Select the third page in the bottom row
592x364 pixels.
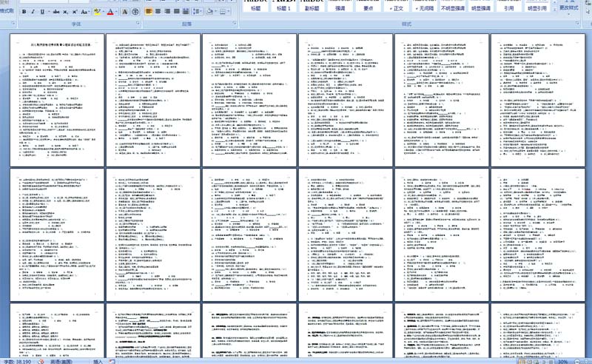(249, 331)
